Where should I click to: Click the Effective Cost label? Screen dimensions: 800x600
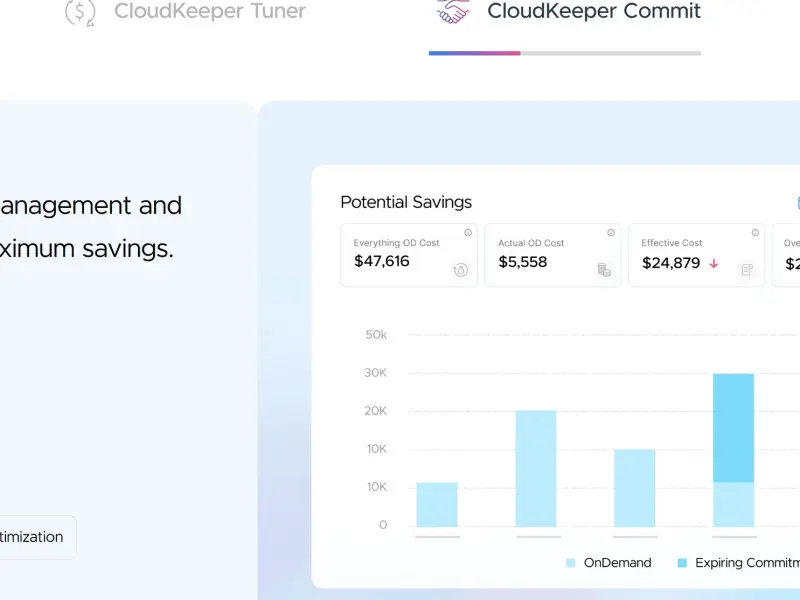pyautogui.click(x=671, y=243)
